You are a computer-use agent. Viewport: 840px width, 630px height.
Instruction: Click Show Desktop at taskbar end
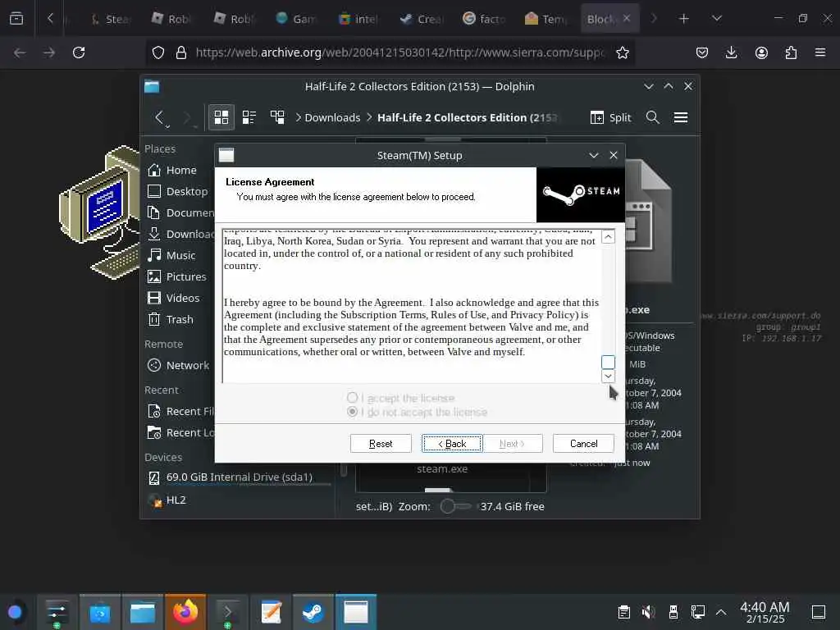819,612
